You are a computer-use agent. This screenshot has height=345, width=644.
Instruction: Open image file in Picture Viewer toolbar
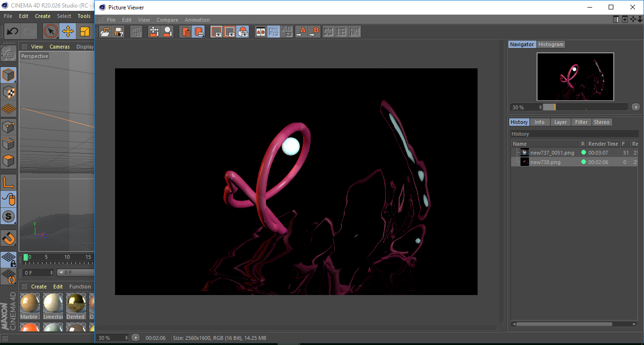pos(105,32)
